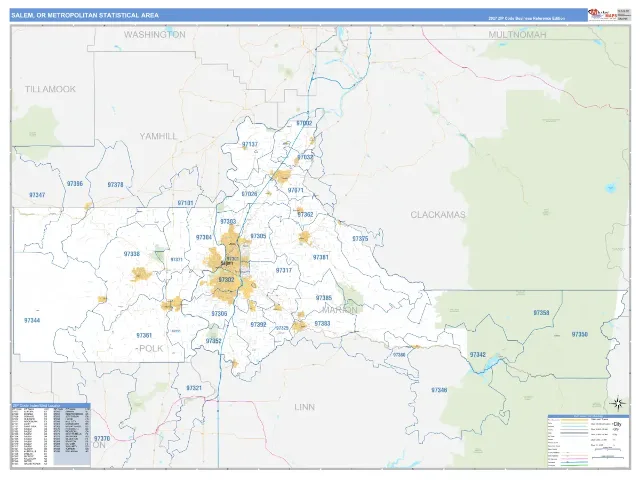Click ZIP code 97002 label

[304, 123]
